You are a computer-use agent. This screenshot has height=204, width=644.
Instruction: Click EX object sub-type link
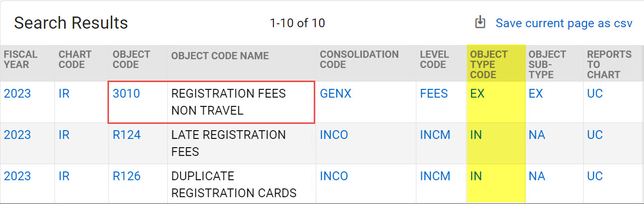pyautogui.click(x=536, y=94)
